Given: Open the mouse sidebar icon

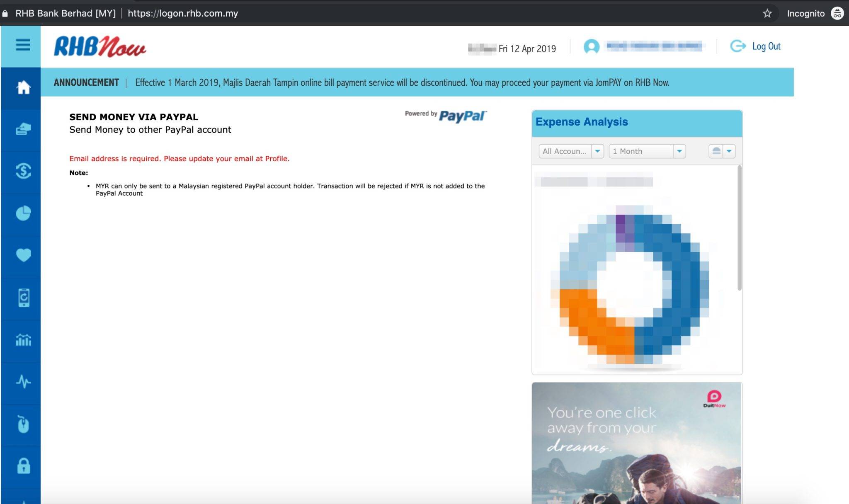Looking at the screenshot, I should tap(23, 424).
